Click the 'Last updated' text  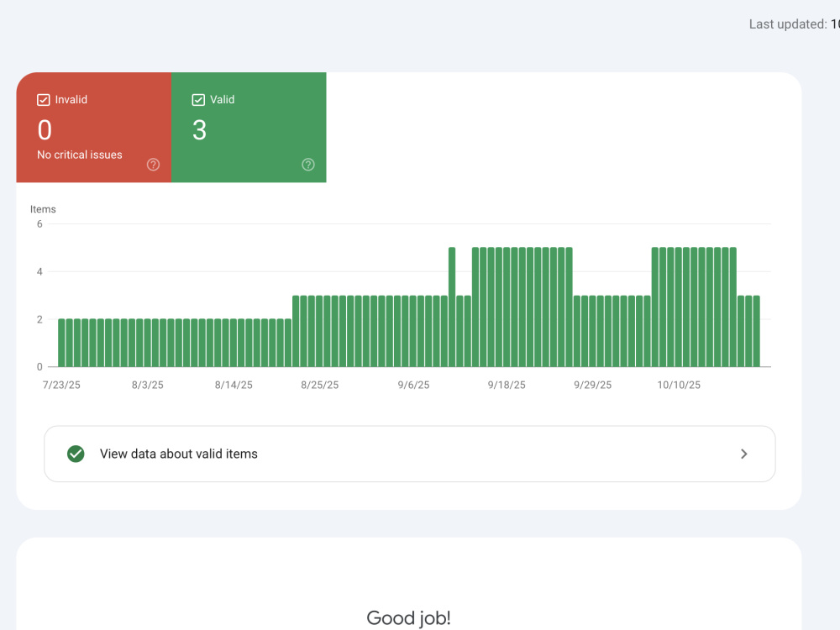(788, 24)
